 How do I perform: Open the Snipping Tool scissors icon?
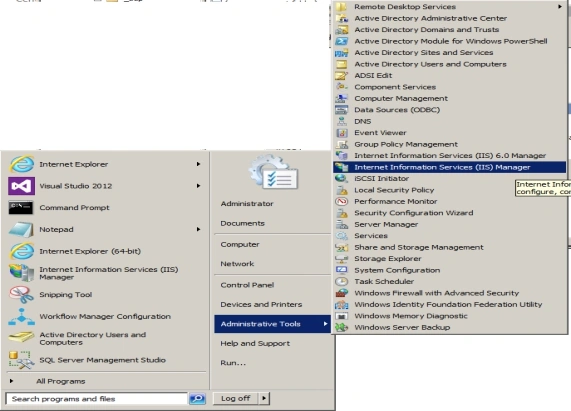point(21,295)
